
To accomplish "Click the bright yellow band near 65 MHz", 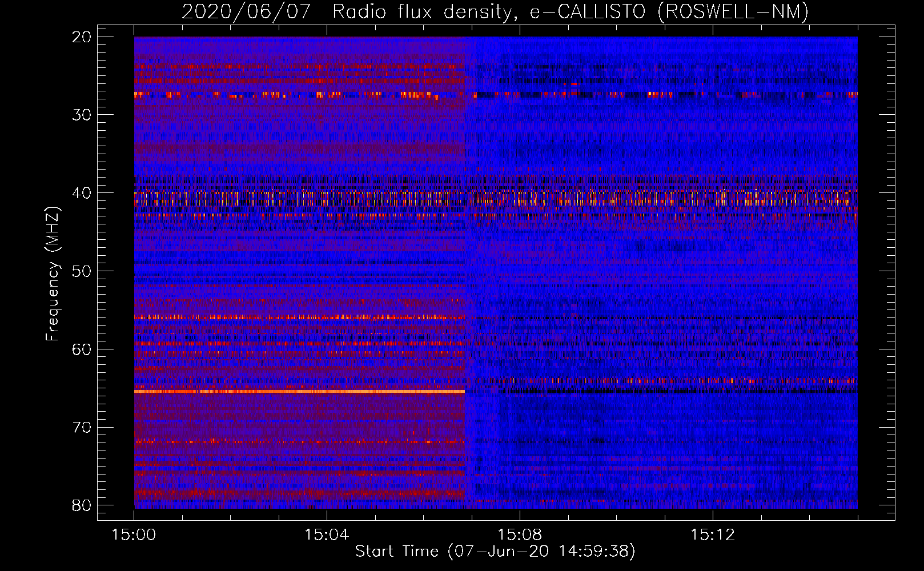I will click(299, 392).
